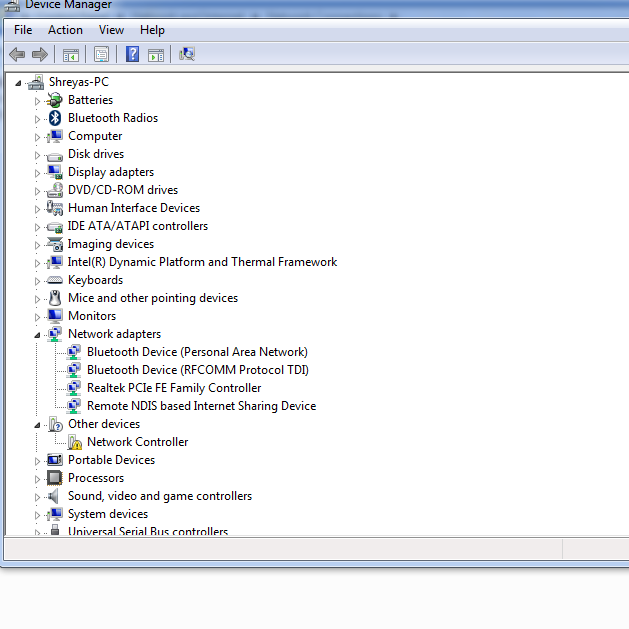Click the Realtek PCIe FE adapter icon
The height and width of the screenshot is (629, 629).
73,388
